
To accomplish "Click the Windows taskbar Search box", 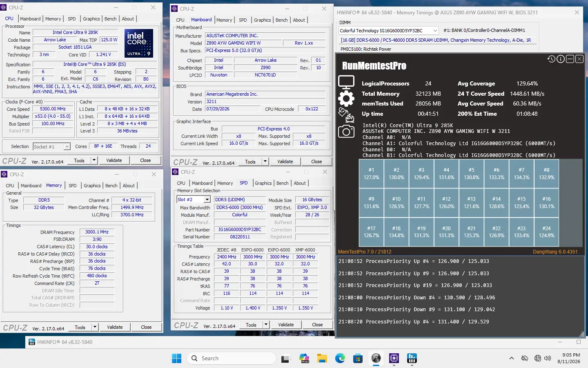I will point(232,359).
